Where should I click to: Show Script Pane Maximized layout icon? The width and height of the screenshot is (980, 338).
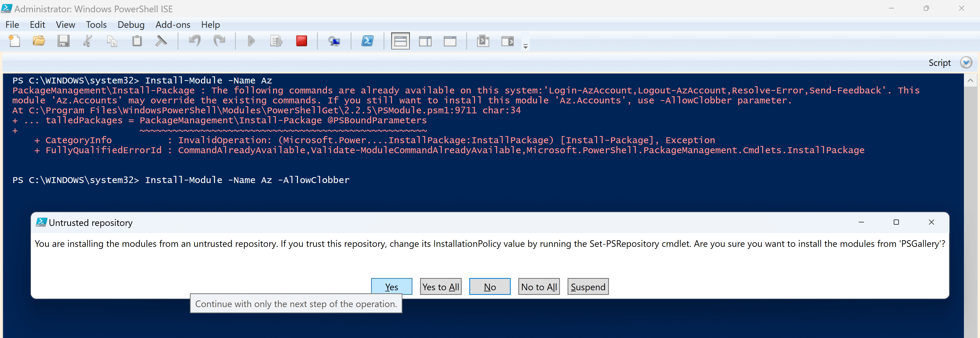tap(450, 41)
